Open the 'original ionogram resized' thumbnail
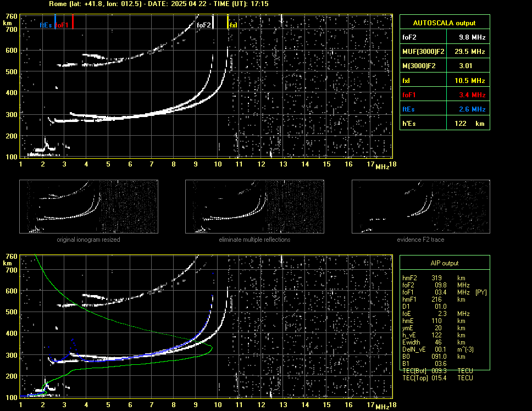Screen dimensions: 532x411 88,207
